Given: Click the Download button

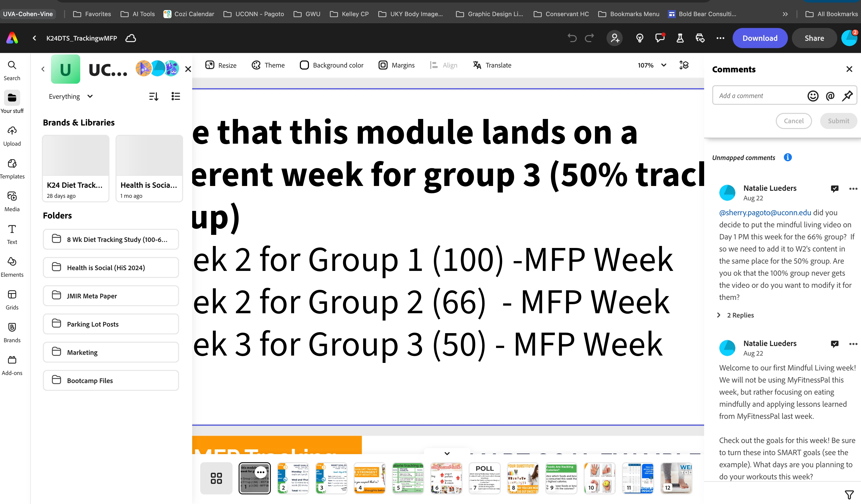Looking at the screenshot, I should point(760,38).
